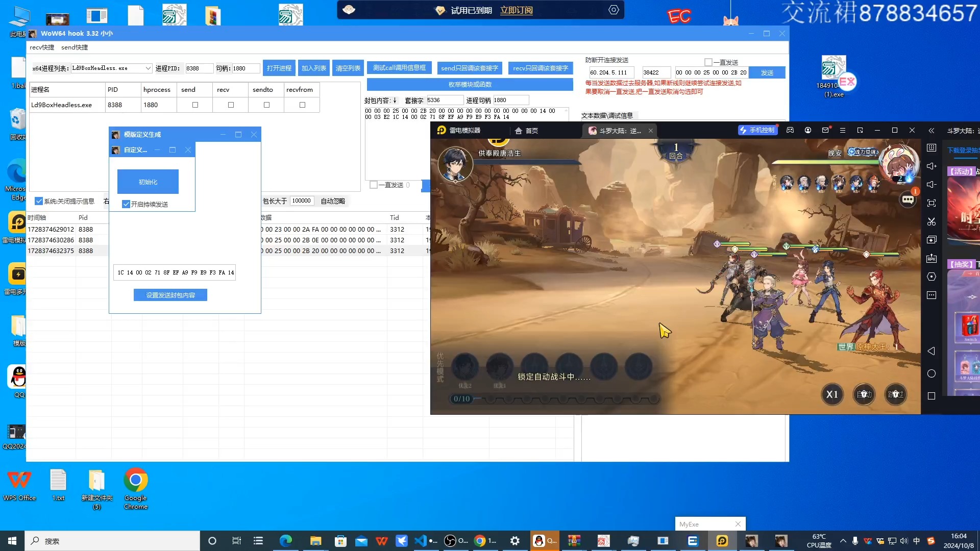
Task: Click the 枚举模块或函数 button
Action: pyautogui.click(x=470, y=84)
